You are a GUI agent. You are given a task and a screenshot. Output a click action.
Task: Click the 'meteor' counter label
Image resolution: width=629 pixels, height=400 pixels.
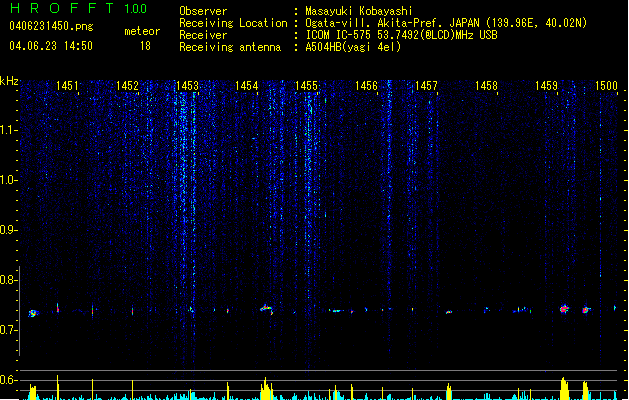(x=142, y=31)
